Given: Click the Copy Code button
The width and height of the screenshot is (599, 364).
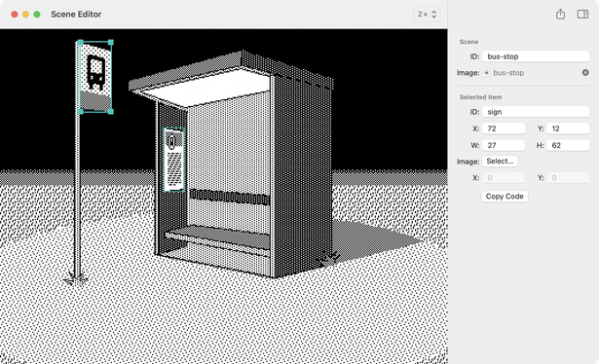Looking at the screenshot, I should click(x=505, y=197).
